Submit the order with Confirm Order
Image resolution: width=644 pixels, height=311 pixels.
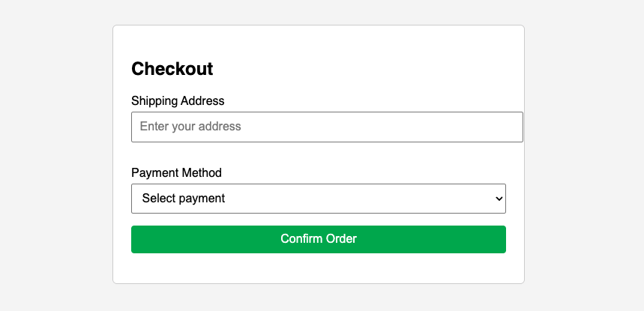[x=319, y=239]
